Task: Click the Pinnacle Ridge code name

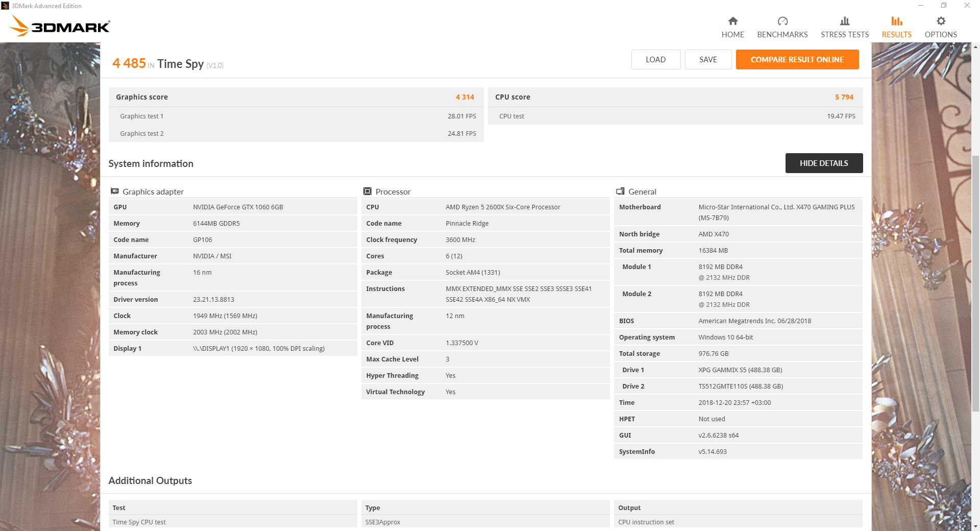Action: (467, 224)
